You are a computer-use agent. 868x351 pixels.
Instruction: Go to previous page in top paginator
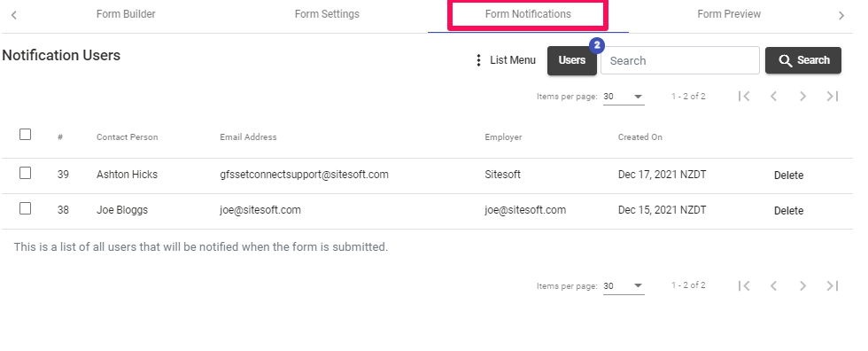(773, 97)
